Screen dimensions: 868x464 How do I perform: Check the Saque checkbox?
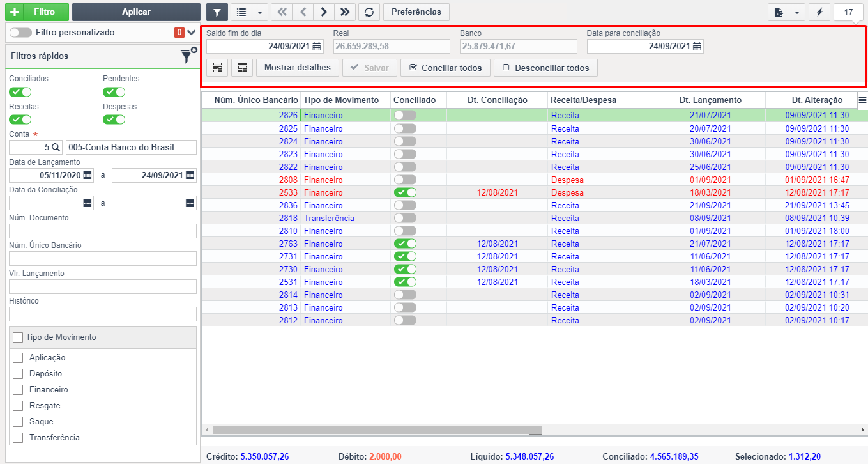(18, 422)
